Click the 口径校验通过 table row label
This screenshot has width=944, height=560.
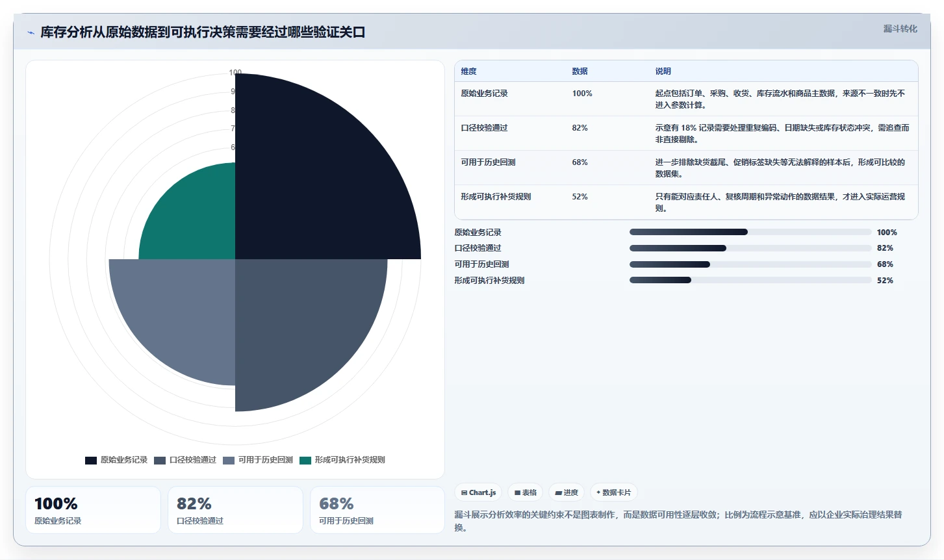click(484, 128)
